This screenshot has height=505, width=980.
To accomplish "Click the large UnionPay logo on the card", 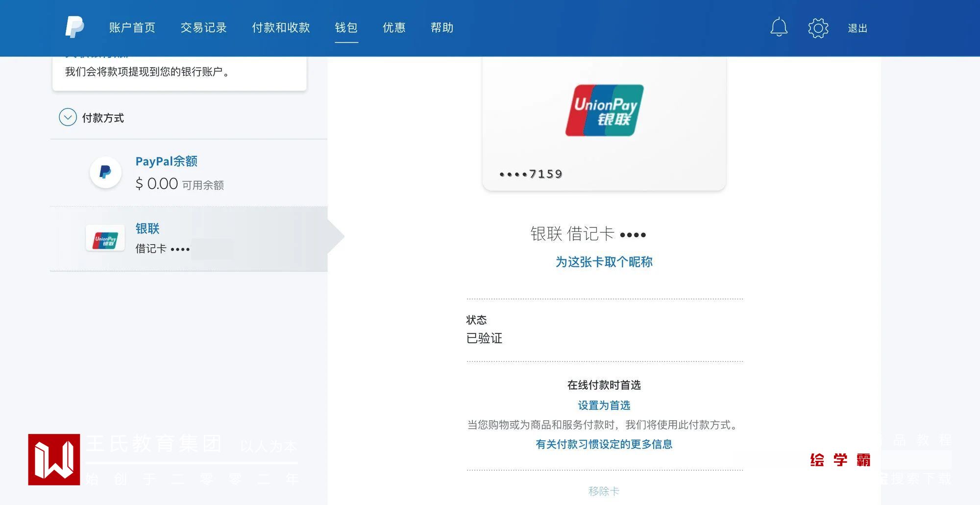I will pyautogui.click(x=604, y=110).
